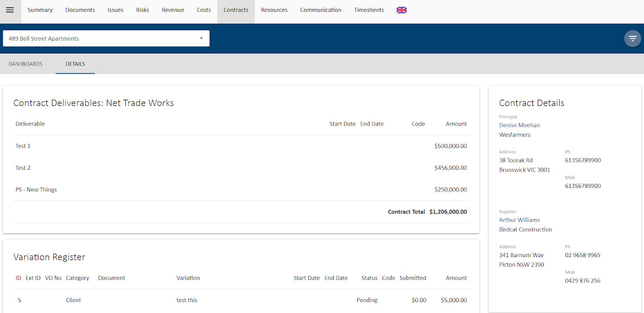Click the UK flag language icon
Image resolution: width=644 pixels, height=313 pixels.
coord(401,10)
